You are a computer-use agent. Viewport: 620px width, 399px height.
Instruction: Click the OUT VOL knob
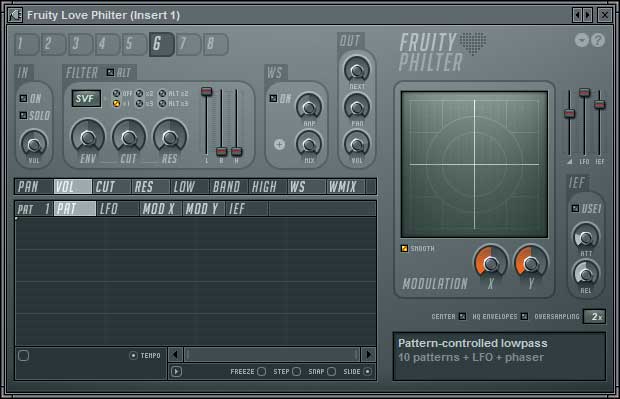(x=357, y=145)
